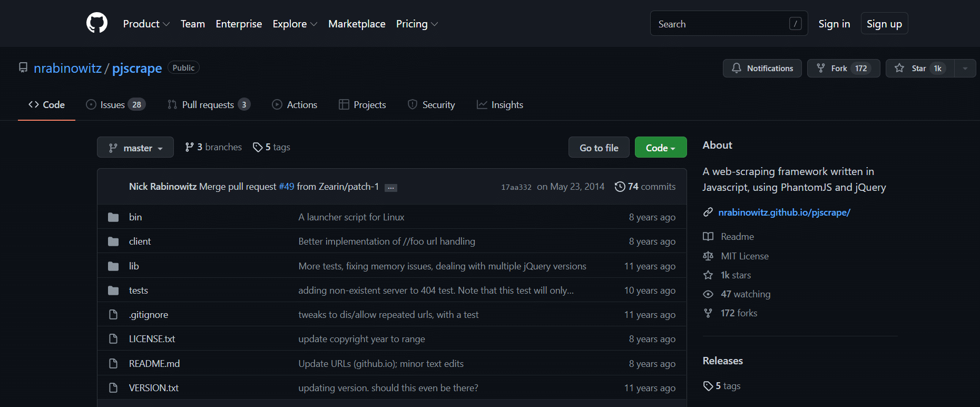Image resolution: width=980 pixels, height=407 pixels.
Task: Click Team in the top navigation
Action: [193, 24]
